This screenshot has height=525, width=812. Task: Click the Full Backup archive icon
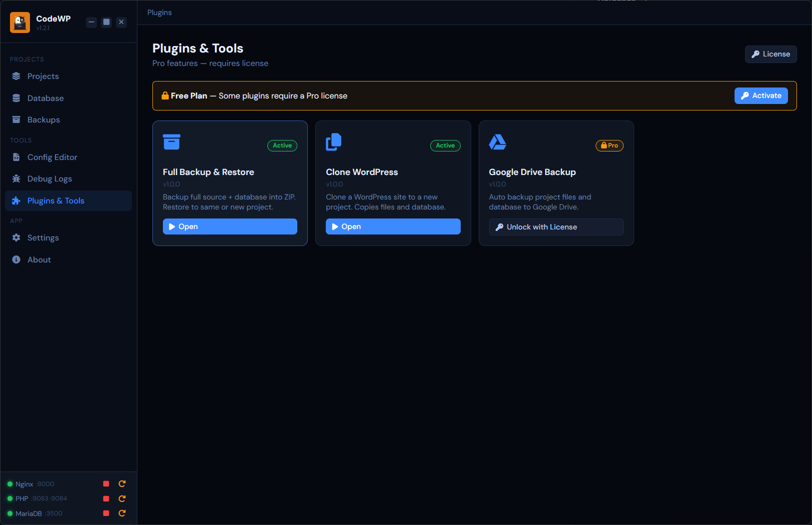tap(171, 142)
